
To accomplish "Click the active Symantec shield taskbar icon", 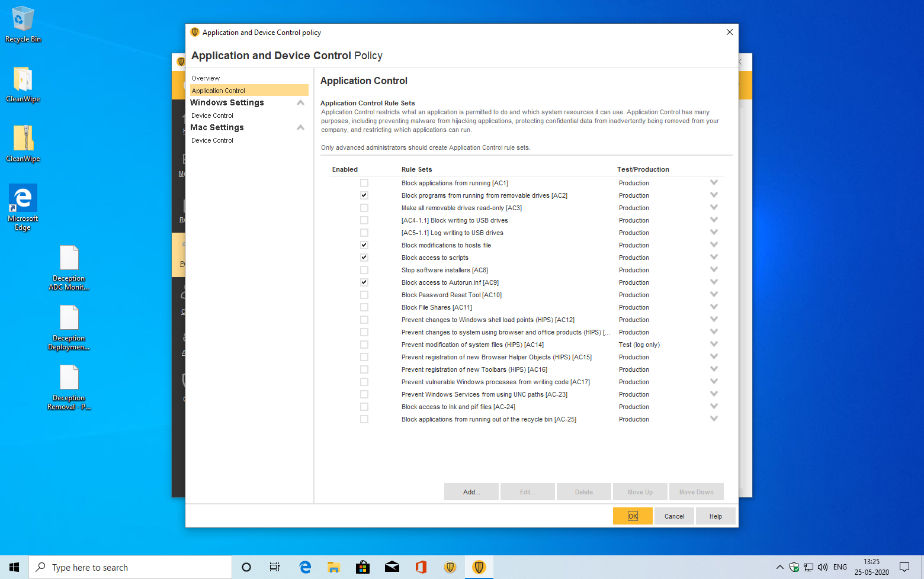I will [479, 567].
